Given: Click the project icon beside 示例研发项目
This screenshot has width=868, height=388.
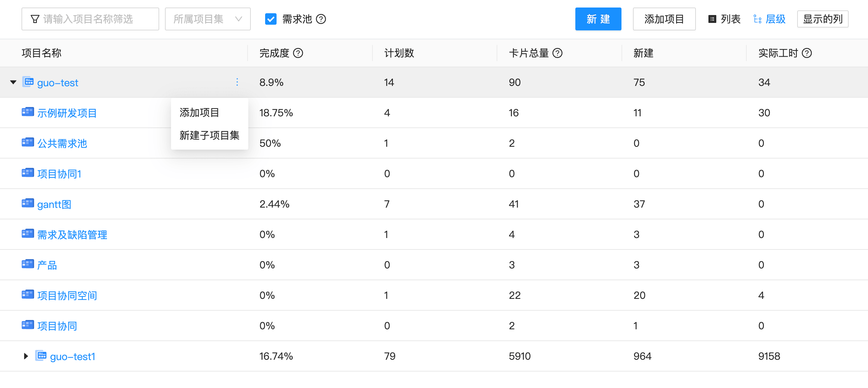Looking at the screenshot, I should 28,112.
